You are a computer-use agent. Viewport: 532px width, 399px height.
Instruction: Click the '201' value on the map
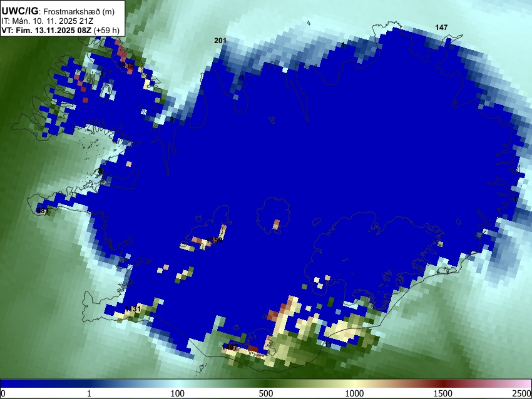220,41
